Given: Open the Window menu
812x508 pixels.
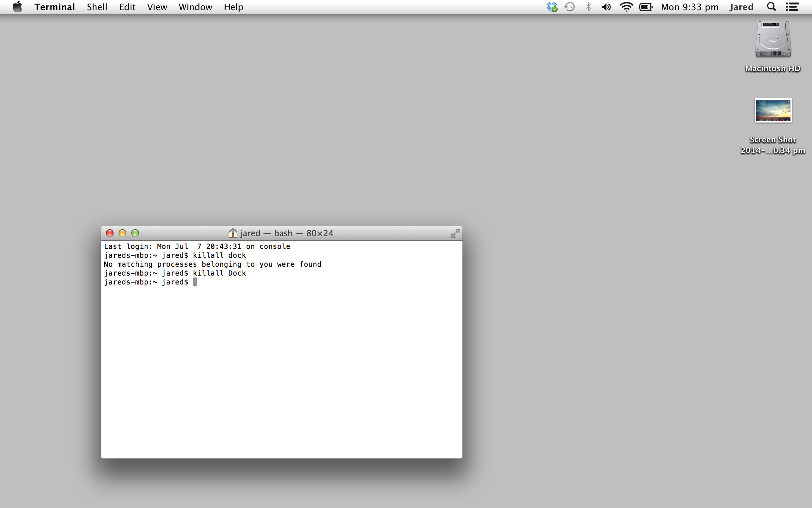Looking at the screenshot, I should tap(195, 7).
